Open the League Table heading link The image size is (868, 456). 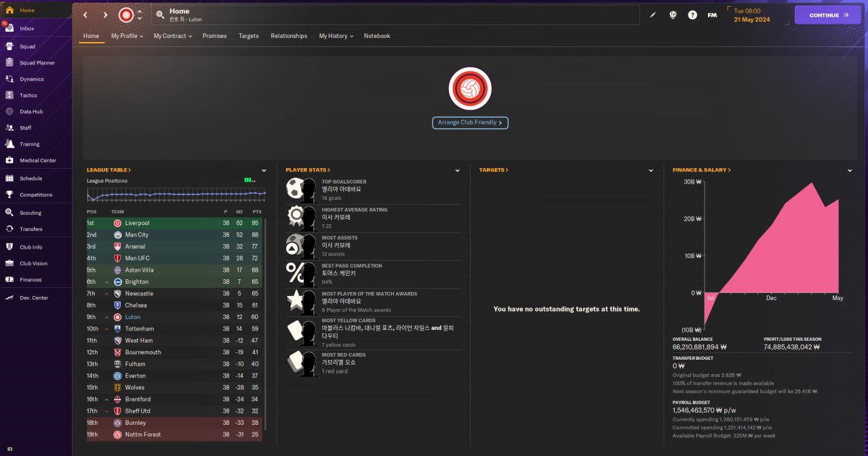click(x=108, y=170)
